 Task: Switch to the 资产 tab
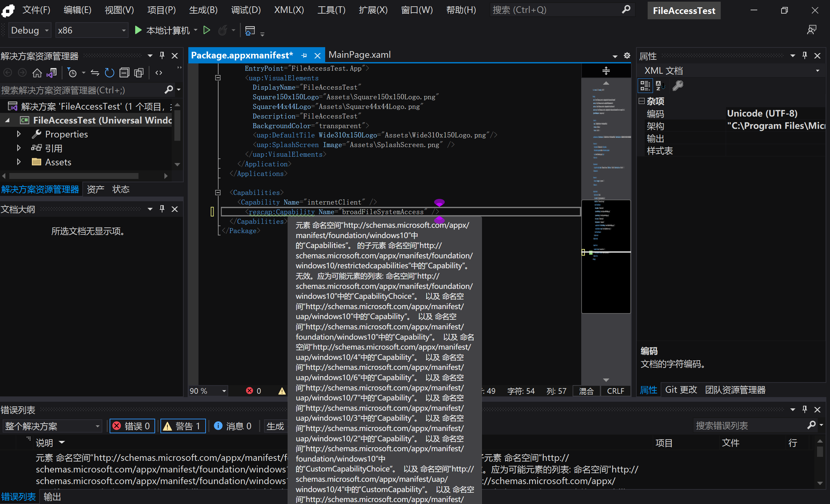click(96, 189)
